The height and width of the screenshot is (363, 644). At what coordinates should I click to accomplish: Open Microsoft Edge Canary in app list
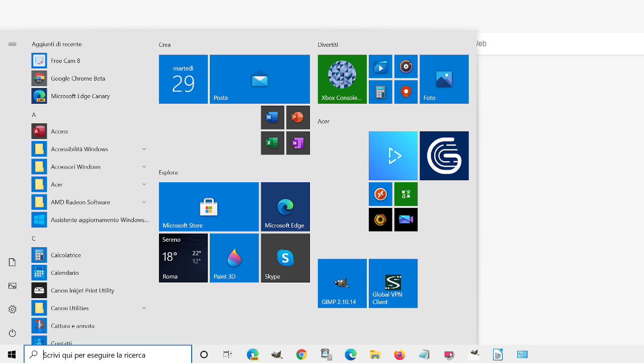(x=90, y=96)
